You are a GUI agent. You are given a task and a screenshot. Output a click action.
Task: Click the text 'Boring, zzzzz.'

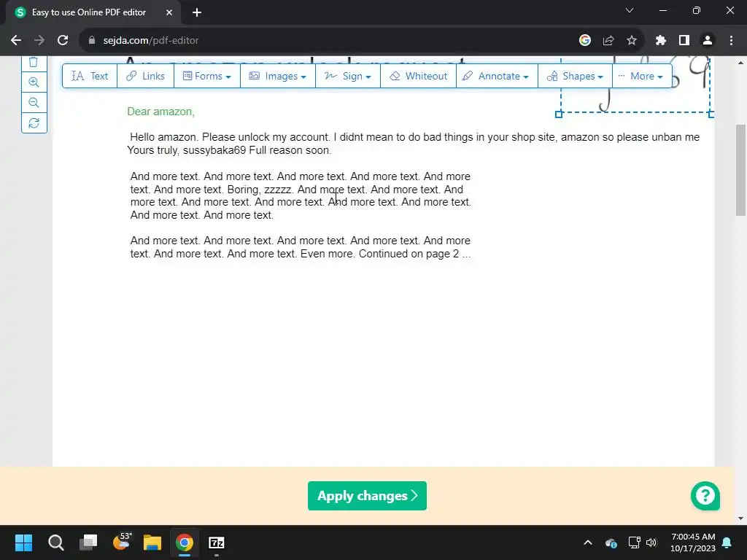[x=260, y=190]
